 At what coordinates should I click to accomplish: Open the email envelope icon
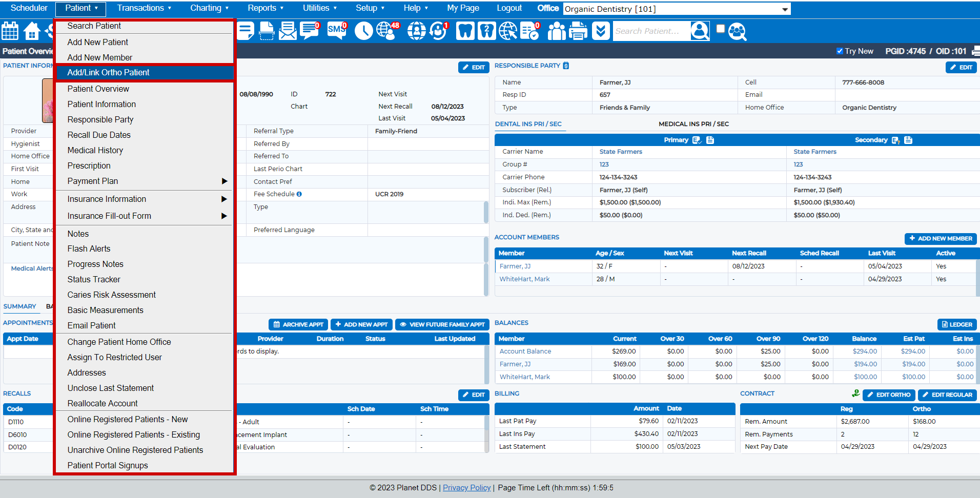pos(288,31)
